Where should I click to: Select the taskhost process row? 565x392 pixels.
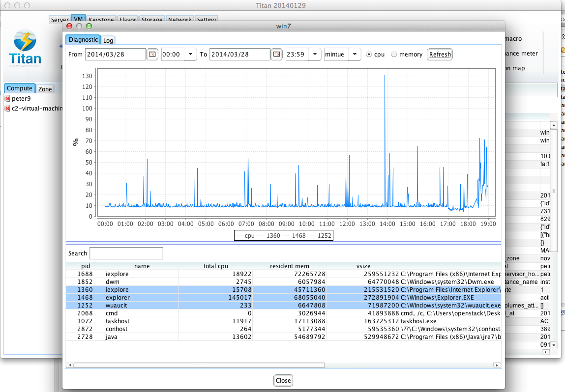283,321
